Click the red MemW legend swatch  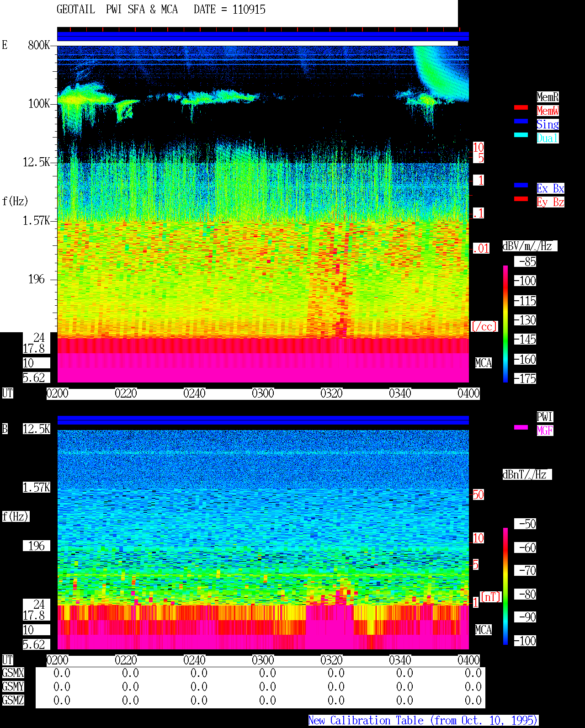point(521,107)
